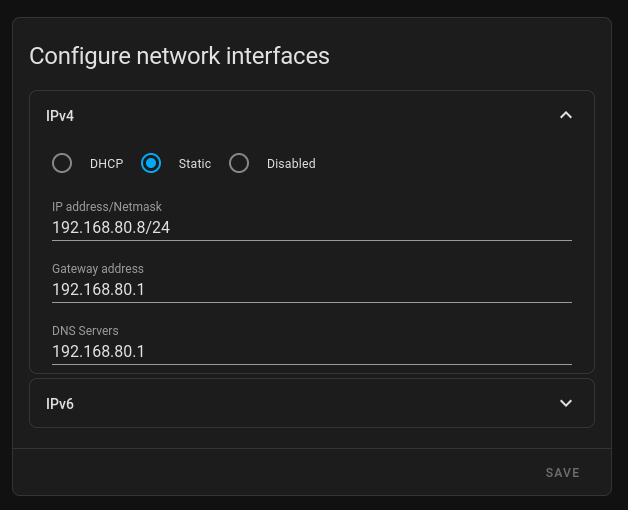This screenshot has height=510, width=628.
Task: Click the IPv4 panel title
Action: (60, 116)
